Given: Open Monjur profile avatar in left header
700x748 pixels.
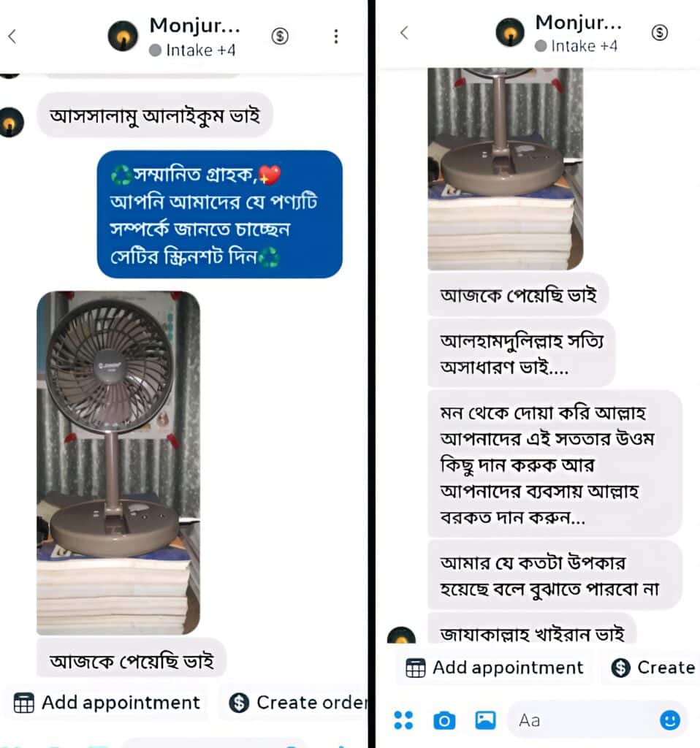Looking at the screenshot, I should (x=123, y=36).
